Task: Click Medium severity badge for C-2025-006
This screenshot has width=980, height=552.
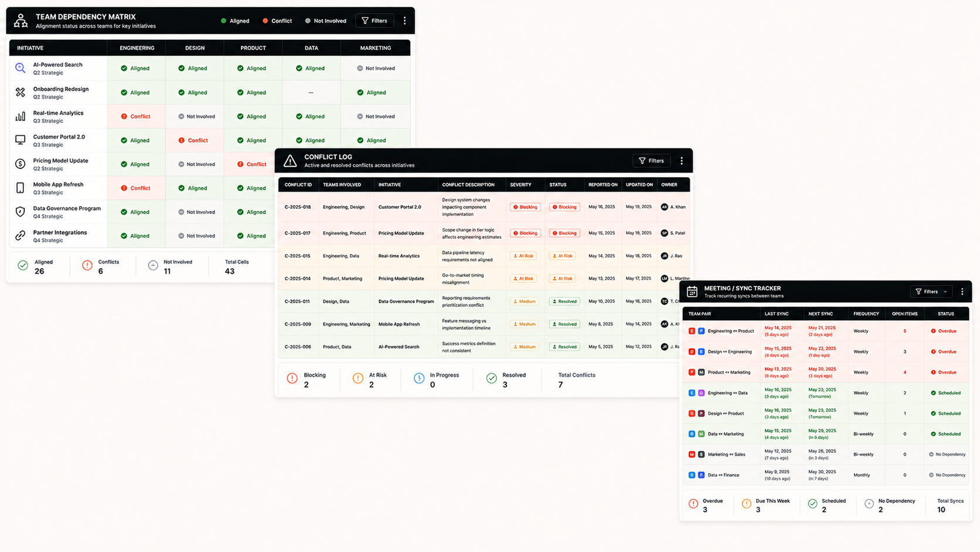Action: (x=525, y=347)
